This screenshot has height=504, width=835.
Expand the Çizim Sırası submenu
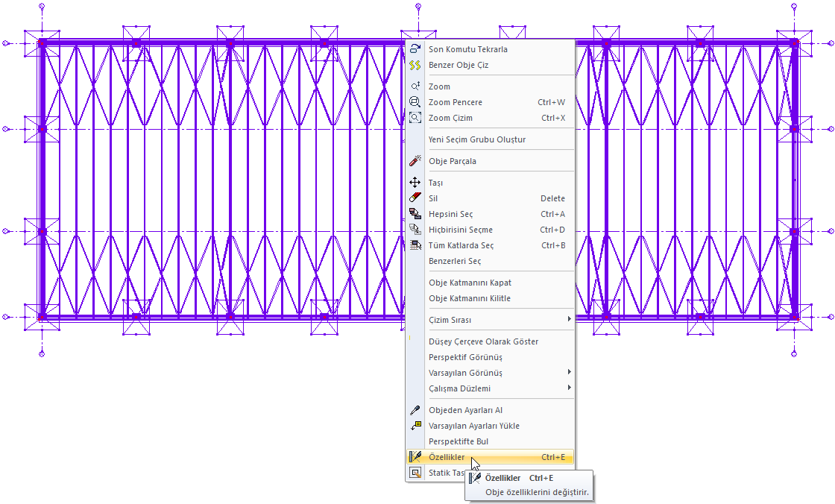tap(497, 320)
